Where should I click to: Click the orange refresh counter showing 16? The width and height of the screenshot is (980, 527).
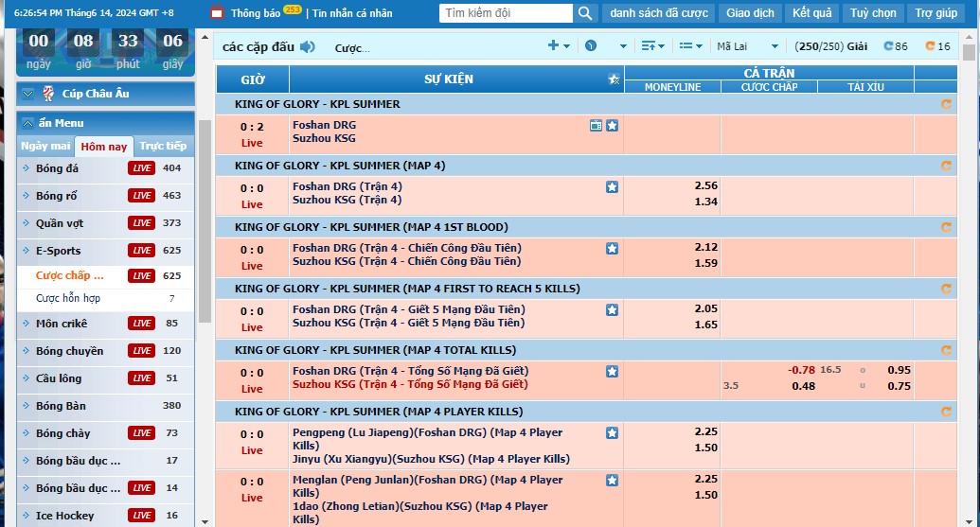pyautogui.click(x=937, y=46)
